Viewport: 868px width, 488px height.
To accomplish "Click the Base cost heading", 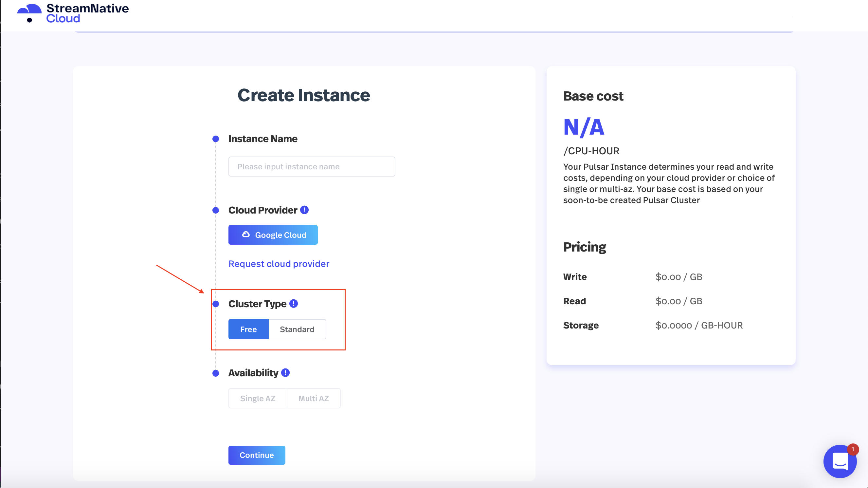I will pos(593,96).
